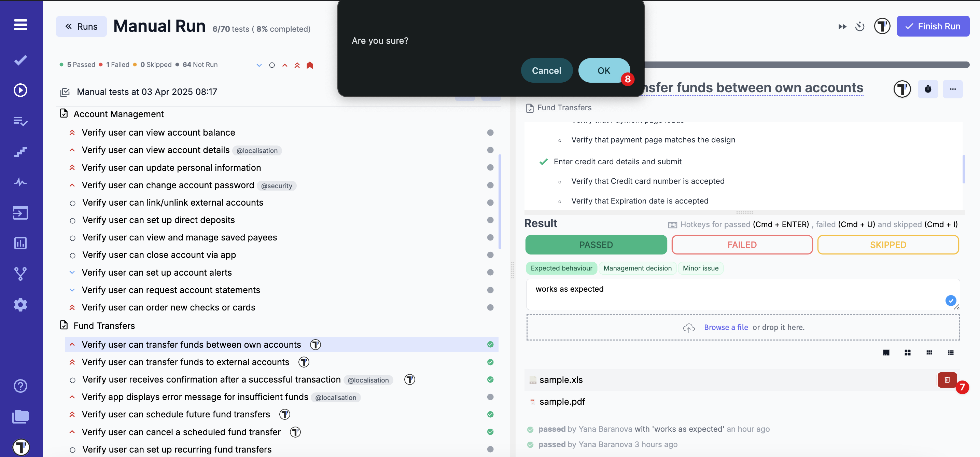Open the settings gear in sidebar

[20, 304]
